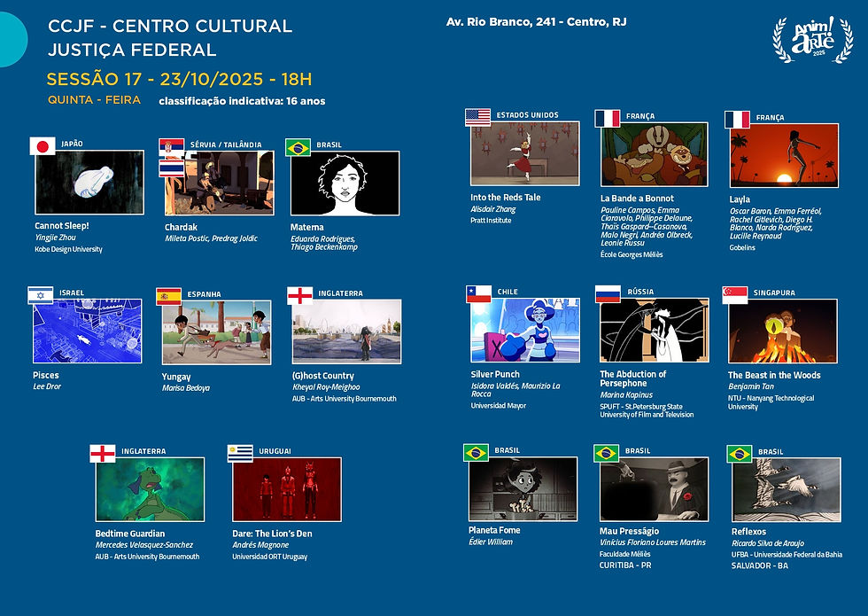
Task: Click the "Mau Presságio" title
Action: [x=630, y=531]
